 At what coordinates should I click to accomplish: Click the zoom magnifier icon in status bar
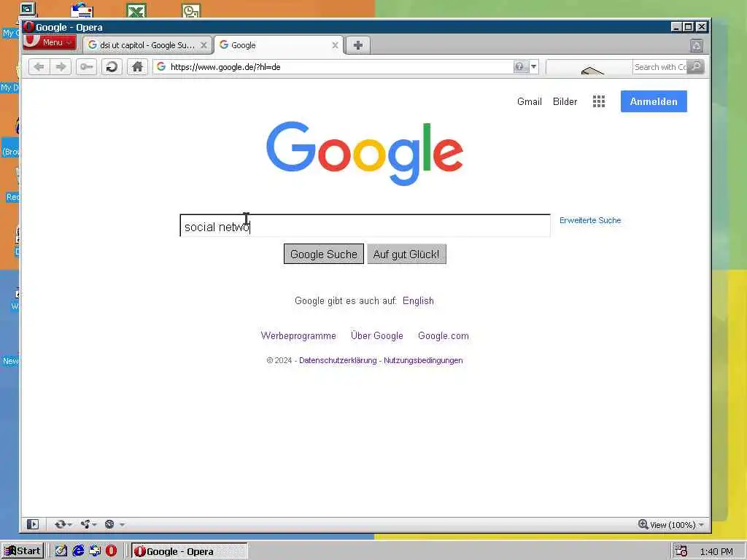click(x=643, y=524)
